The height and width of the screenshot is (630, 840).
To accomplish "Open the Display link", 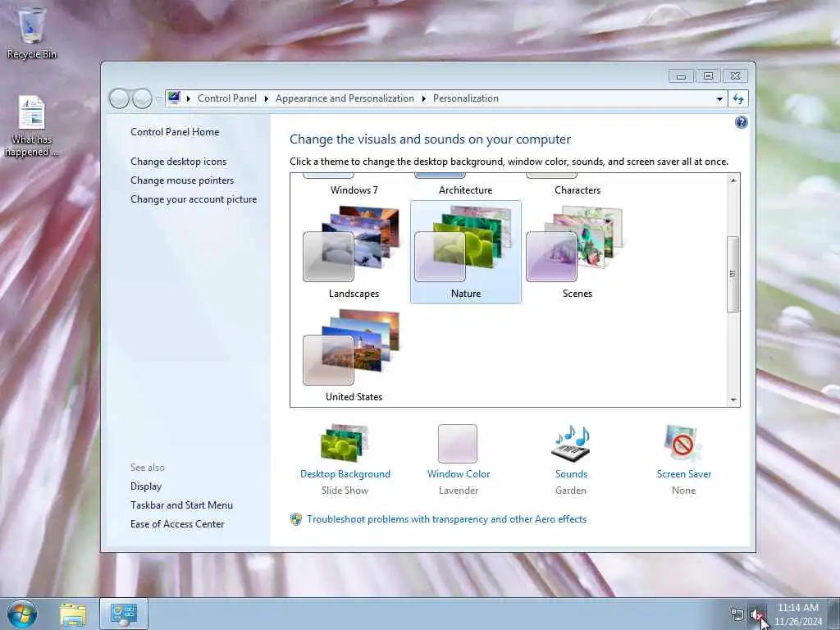I will tap(146, 486).
